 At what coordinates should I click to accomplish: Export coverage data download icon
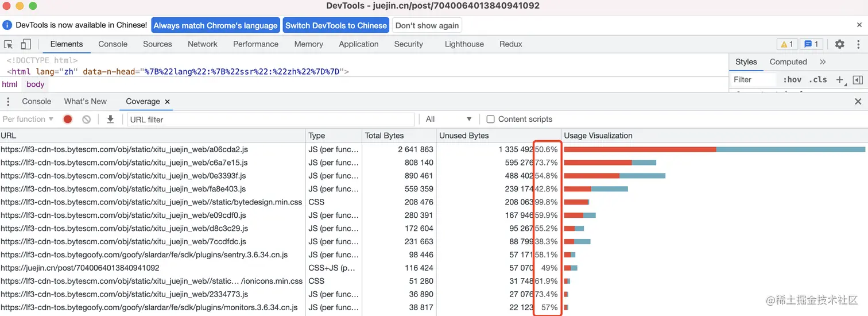point(110,120)
